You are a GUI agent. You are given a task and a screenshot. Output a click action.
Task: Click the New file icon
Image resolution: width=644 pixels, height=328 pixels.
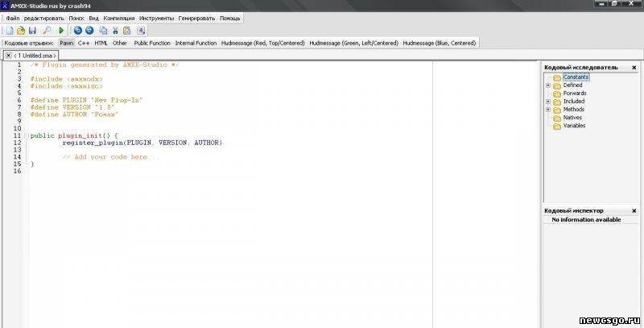8,30
